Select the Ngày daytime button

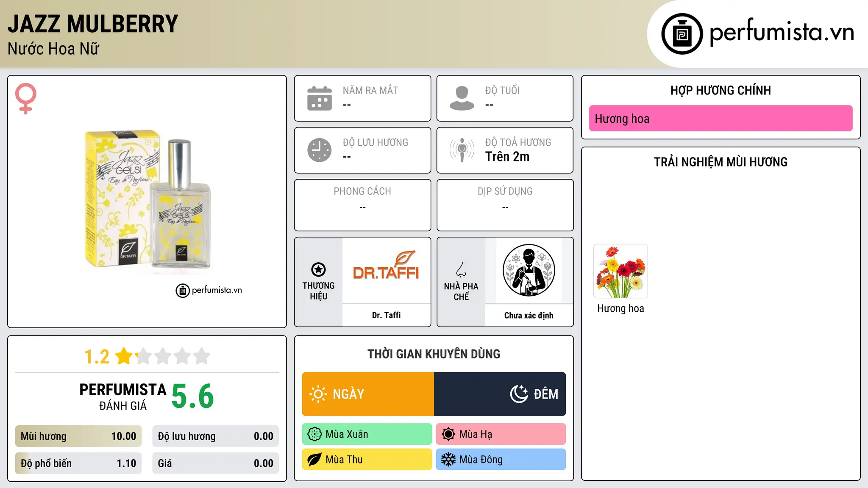(x=368, y=394)
